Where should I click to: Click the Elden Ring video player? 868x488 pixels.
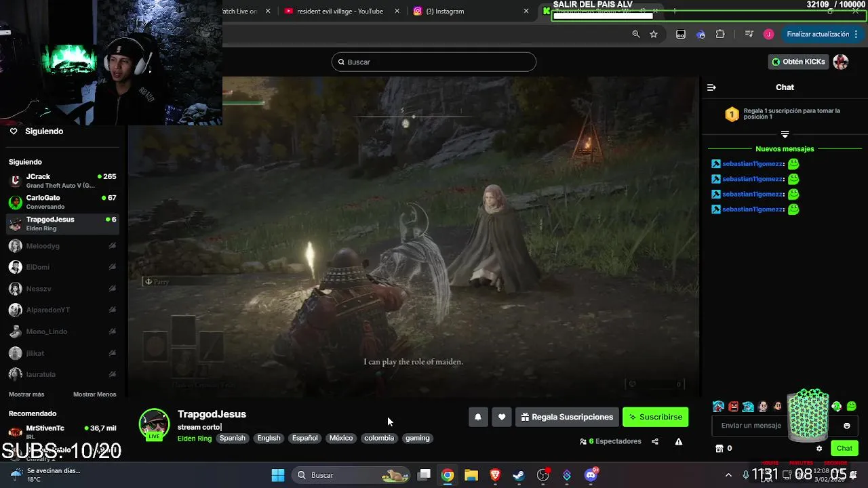[414, 237]
